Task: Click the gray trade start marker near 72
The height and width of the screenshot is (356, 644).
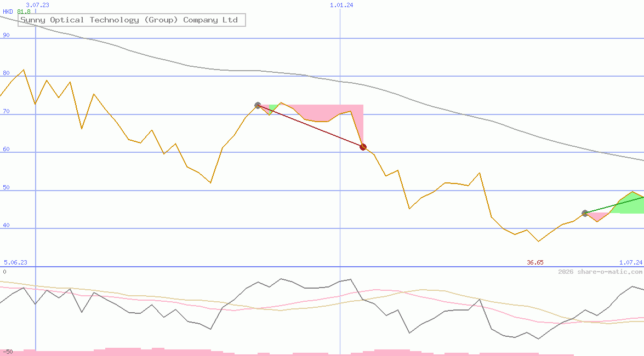Action: 258,106
